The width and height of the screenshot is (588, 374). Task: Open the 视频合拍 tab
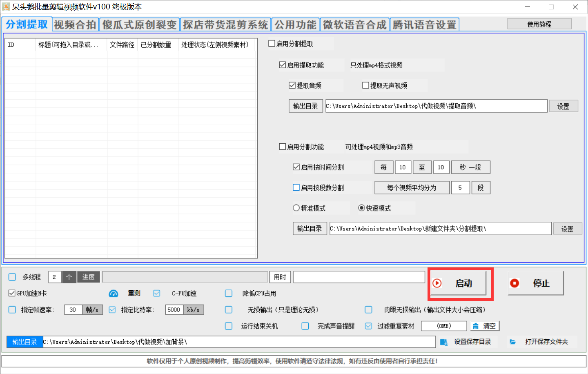coord(75,24)
